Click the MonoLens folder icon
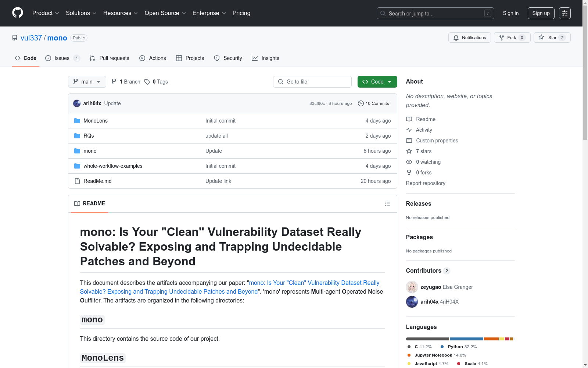Viewport: 588px width, 368px height. [77, 121]
